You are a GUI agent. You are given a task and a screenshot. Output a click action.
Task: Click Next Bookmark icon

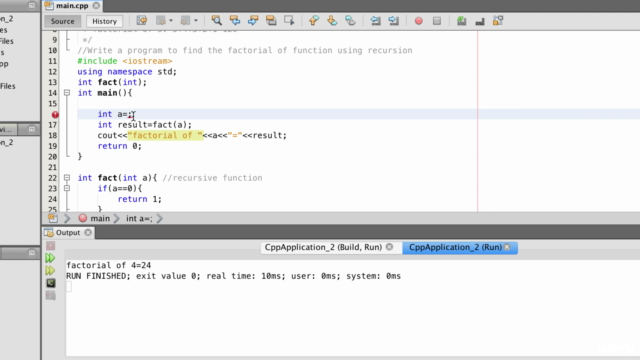coord(332,21)
